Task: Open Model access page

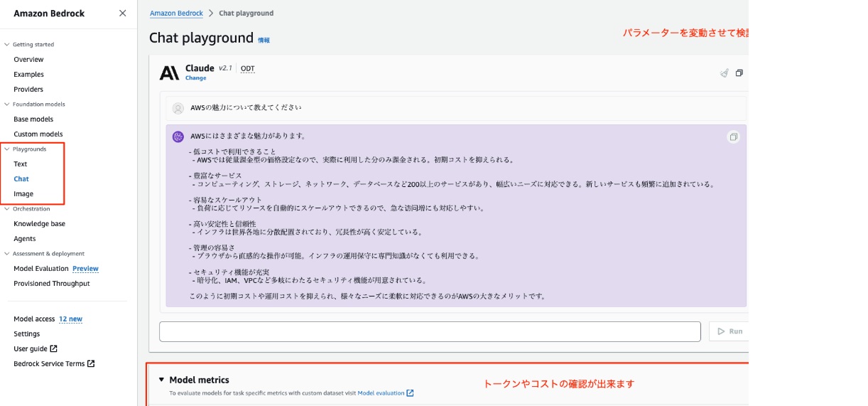Action: 34,319
